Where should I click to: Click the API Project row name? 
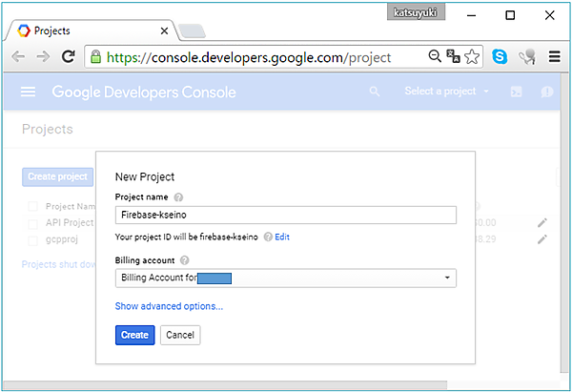point(70,222)
